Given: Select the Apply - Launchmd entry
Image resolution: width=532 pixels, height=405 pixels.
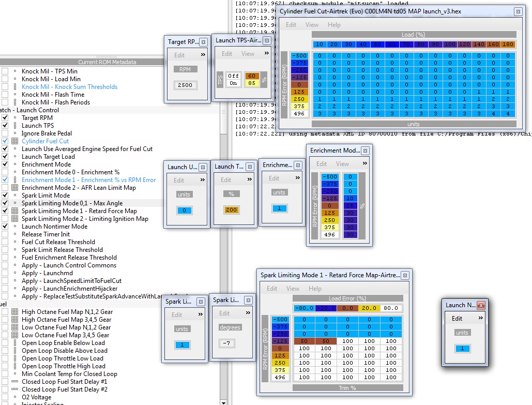Looking at the screenshot, I should tap(47, 273).
